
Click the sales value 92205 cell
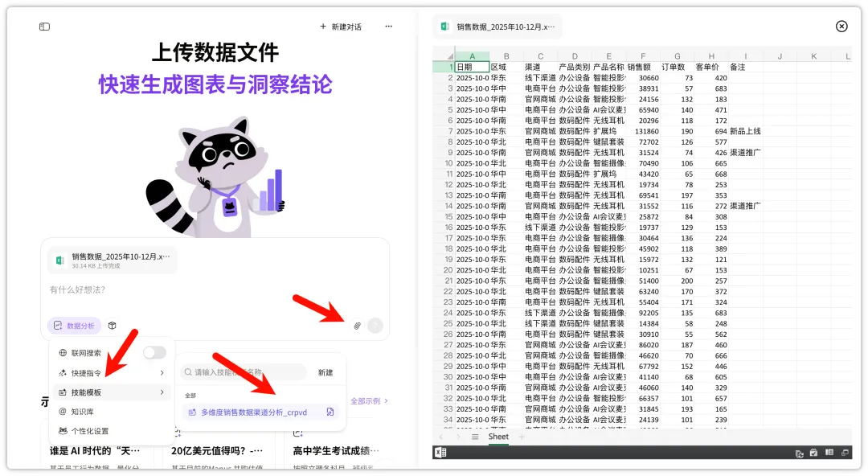tap(643, 313)
